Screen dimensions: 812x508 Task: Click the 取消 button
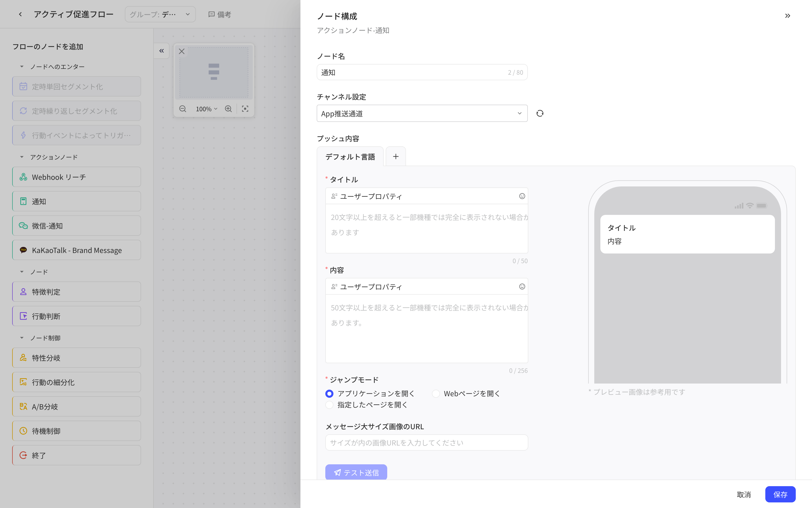[744, 495]
